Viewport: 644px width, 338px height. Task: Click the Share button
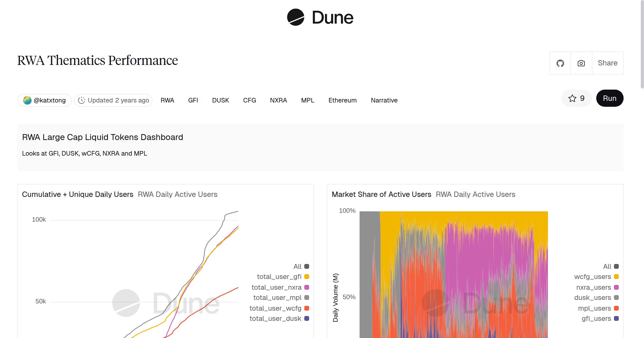coord(608,63)
